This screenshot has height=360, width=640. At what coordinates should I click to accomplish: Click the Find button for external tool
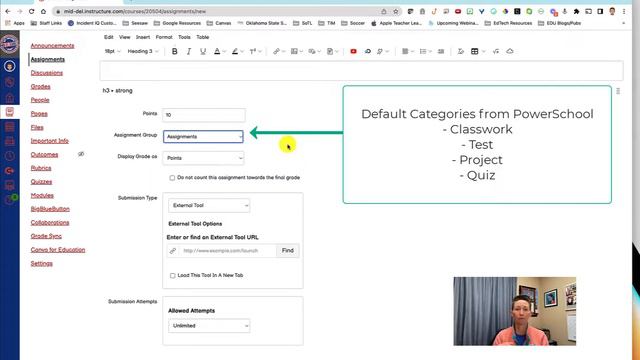288,251
